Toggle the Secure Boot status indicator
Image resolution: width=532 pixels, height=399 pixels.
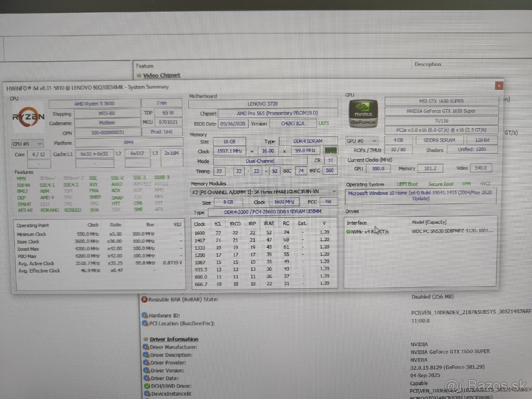(x=440, y=184)
